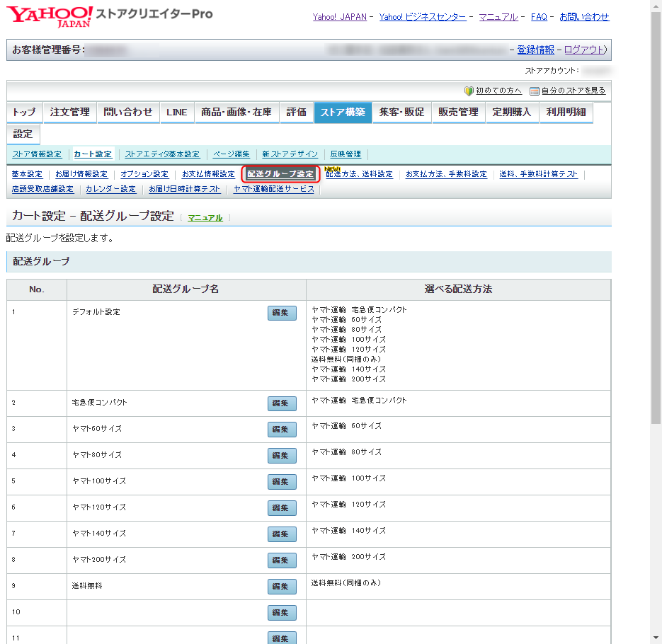Image resolution: width=662 pixels, height=644 pixels.
Task: Switch to 注文管理 tab
Action: (x=69, y=113)
